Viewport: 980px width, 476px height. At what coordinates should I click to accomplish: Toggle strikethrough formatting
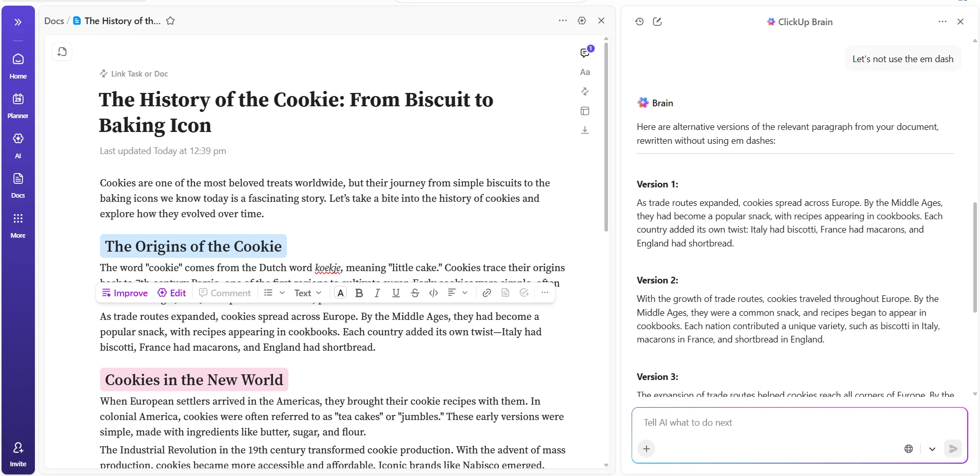pyautogui.click(x=415, y=293)
